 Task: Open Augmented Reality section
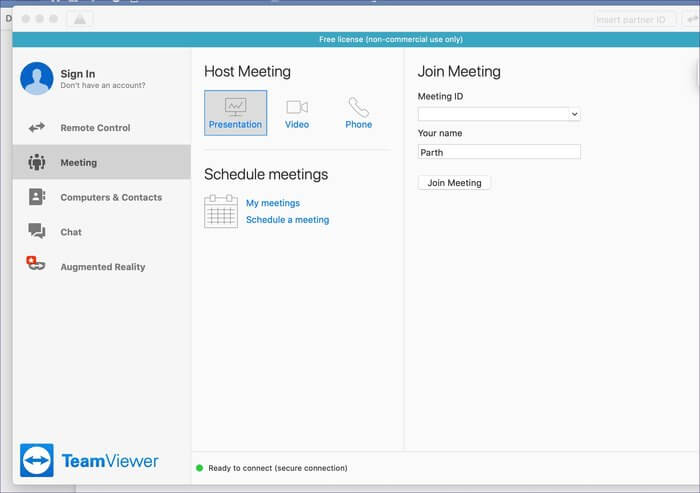(102, 267)
